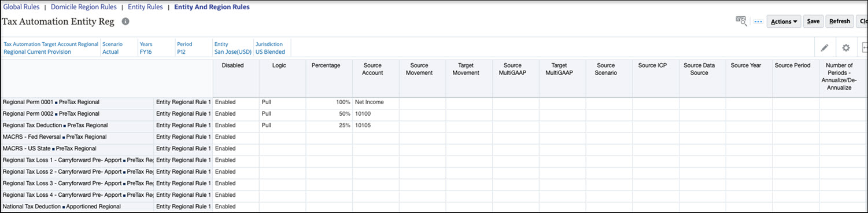Switch to Global Rules tab

tap(22, 7)
